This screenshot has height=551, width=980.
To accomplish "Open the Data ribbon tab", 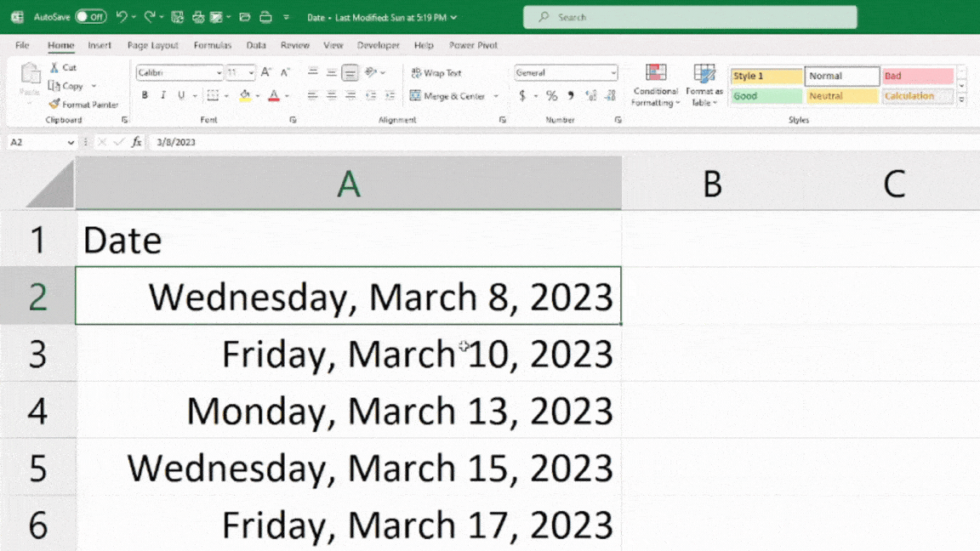I will pyautogui.click(x=256, y=45).
